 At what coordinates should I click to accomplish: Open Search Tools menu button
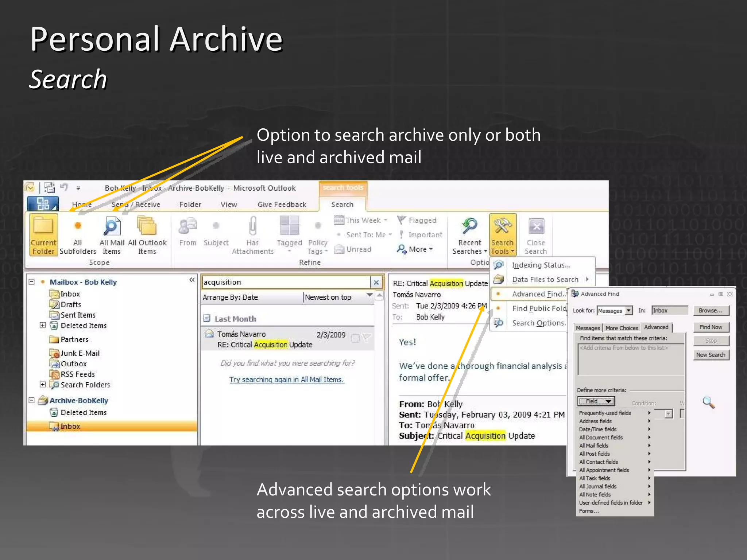pyautogui.click(x=503, y=235)
